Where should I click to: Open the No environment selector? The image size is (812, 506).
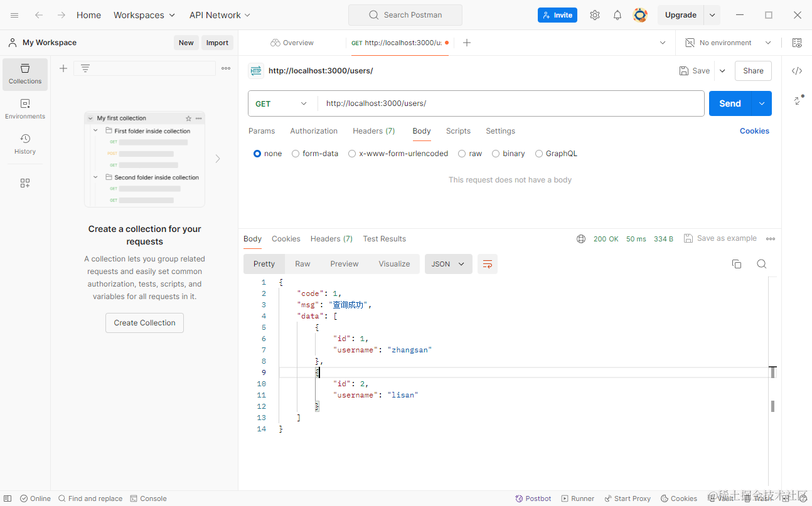click(728, 43)
